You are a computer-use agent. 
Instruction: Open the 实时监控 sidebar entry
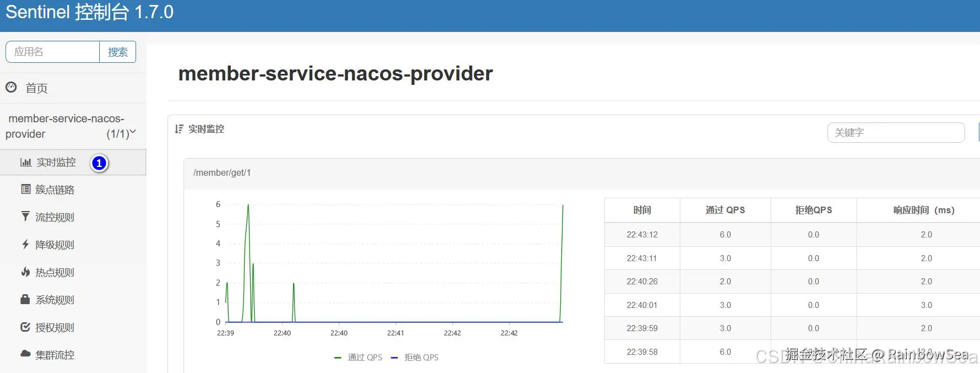click(73, 162)
